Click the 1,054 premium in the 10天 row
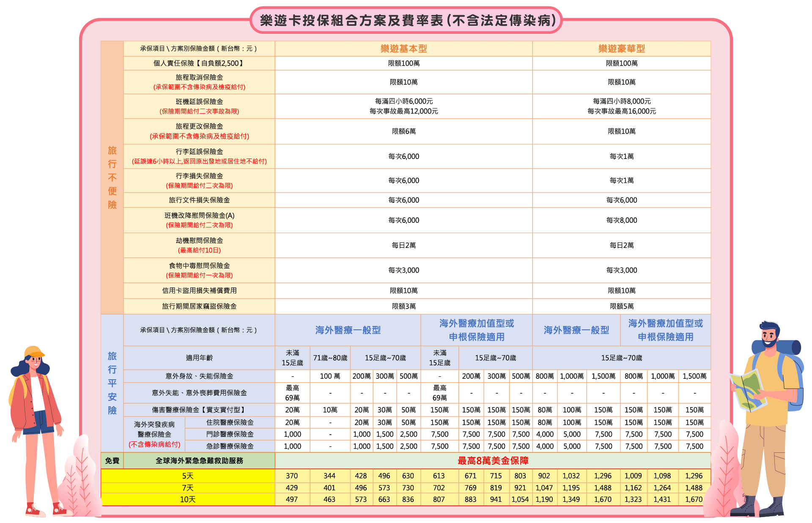 pyautogui.click(x=520, y=499)
